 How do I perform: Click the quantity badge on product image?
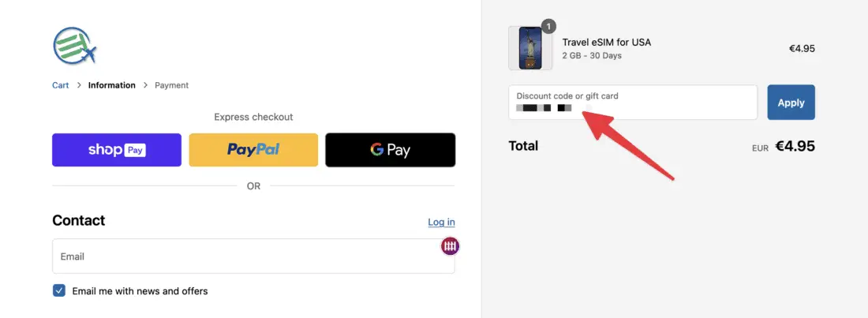(x=549, y=27)
